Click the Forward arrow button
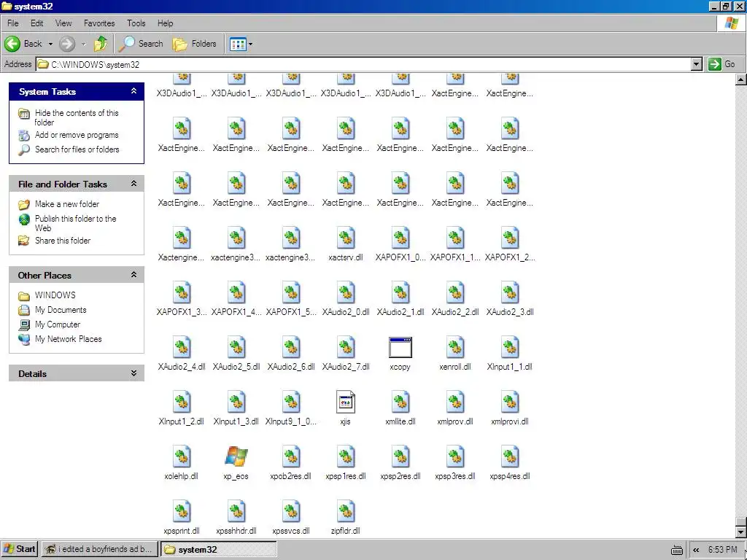This screenshot has height=560, width=747. pyautogui.click(x=67, y=44)
